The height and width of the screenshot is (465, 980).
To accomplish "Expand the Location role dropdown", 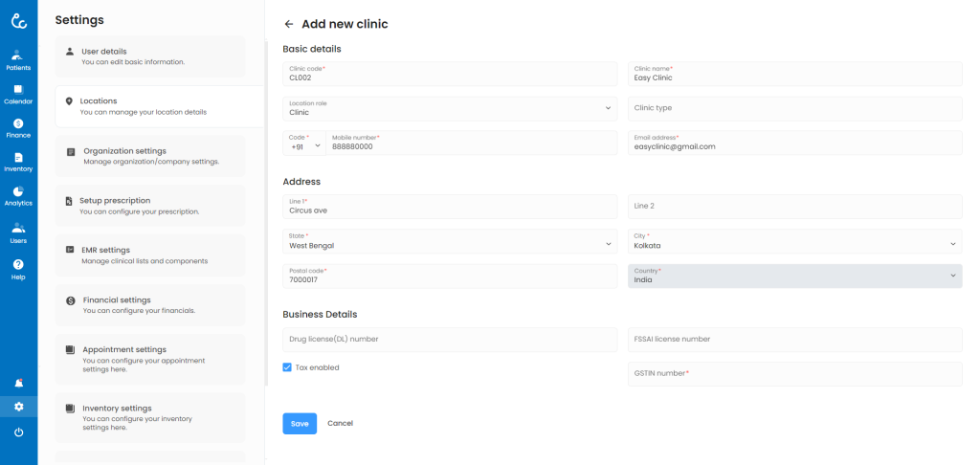I will pos(450,108).
